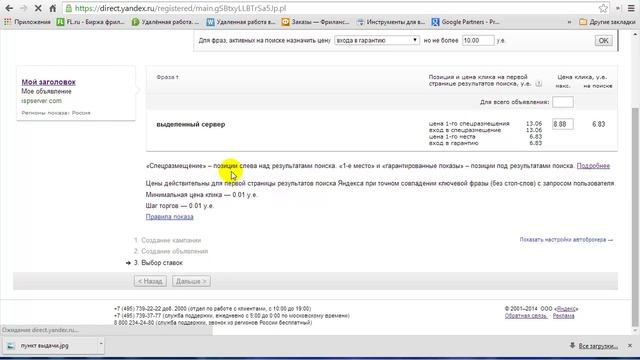Screen dimensions: 640x360
Task: Expand the download item options arrow
Action: [x=101, y=344]
